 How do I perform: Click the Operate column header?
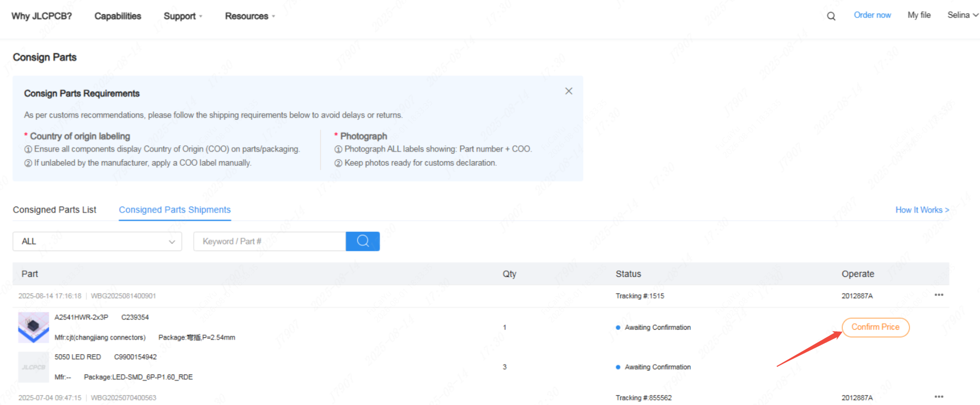coord(858,274)
